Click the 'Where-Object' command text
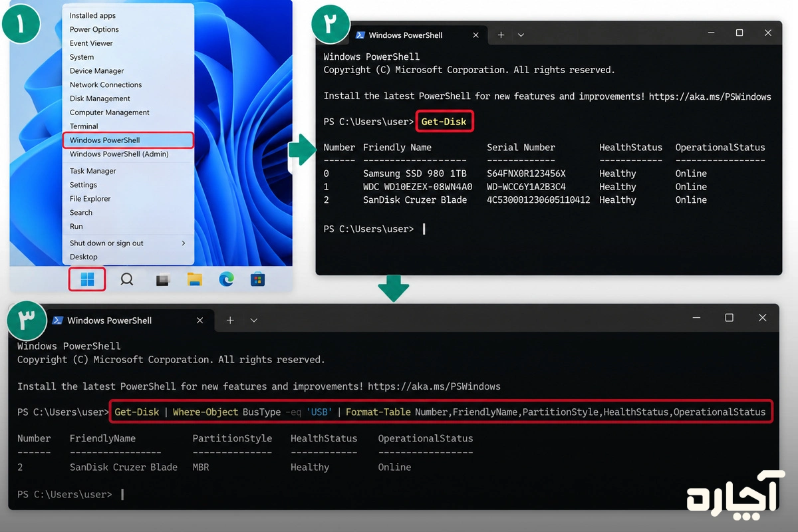 point(205,412)
